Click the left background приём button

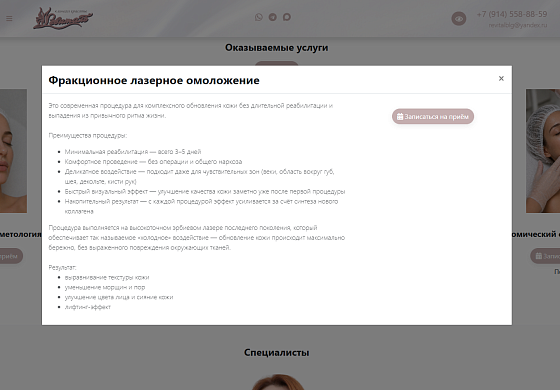[x=11, y=256]
